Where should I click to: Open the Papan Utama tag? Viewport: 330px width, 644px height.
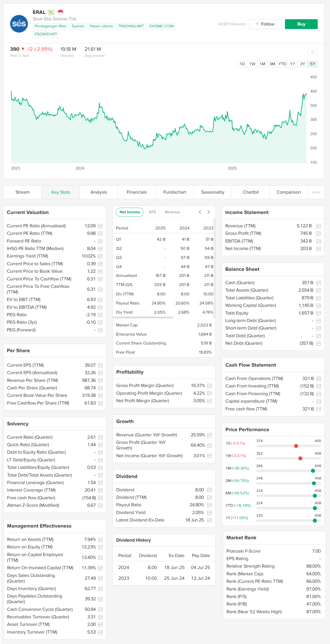[x=101, y=26]
